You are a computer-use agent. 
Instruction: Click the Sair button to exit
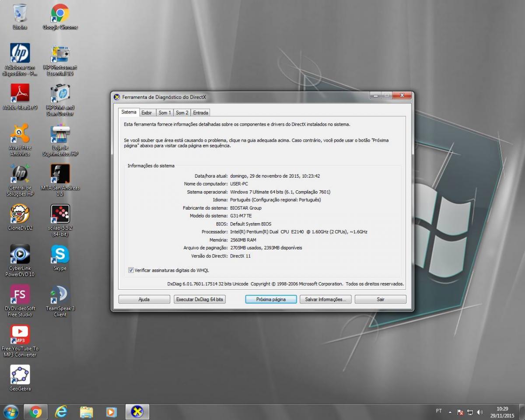(381, 299)
